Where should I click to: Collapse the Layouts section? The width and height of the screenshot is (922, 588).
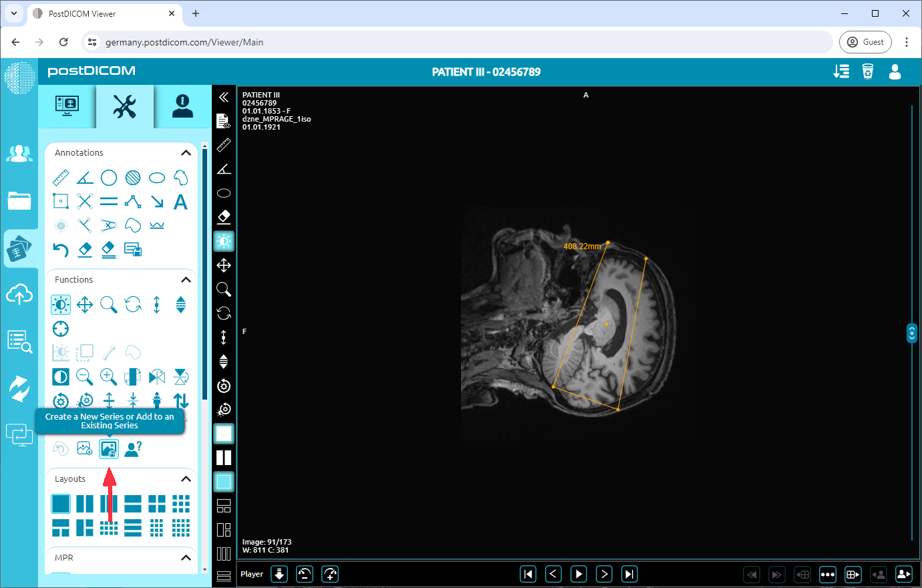(186, 479)
